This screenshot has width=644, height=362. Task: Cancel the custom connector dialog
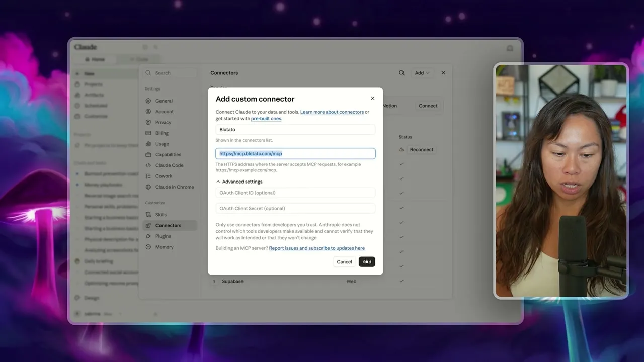pos(344,262)
